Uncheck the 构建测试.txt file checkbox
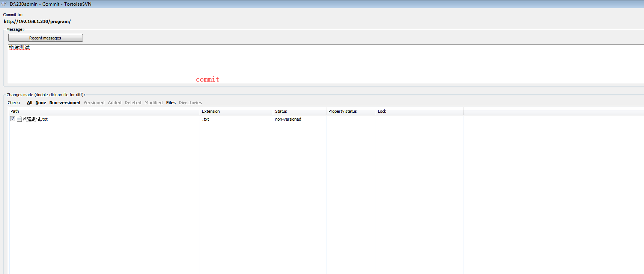The width and height of the screenshot is (644, 274). click(x=13, y=119)
